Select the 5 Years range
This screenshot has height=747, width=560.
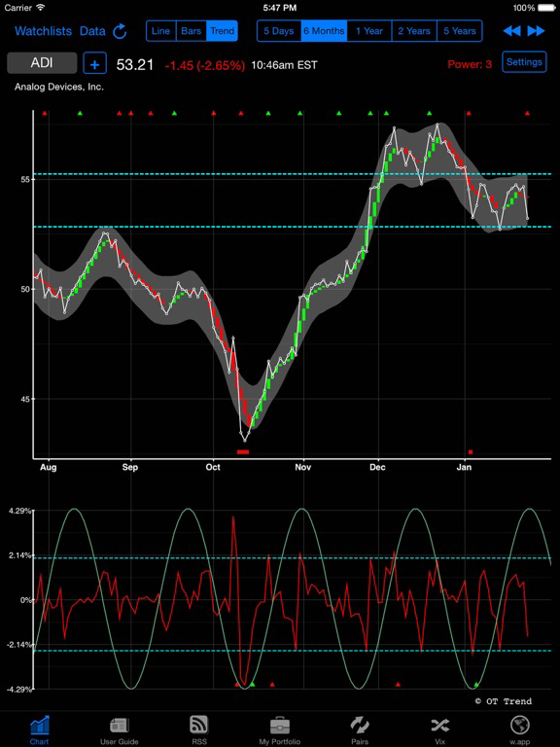pyautogui.click(x=460, y=31)
